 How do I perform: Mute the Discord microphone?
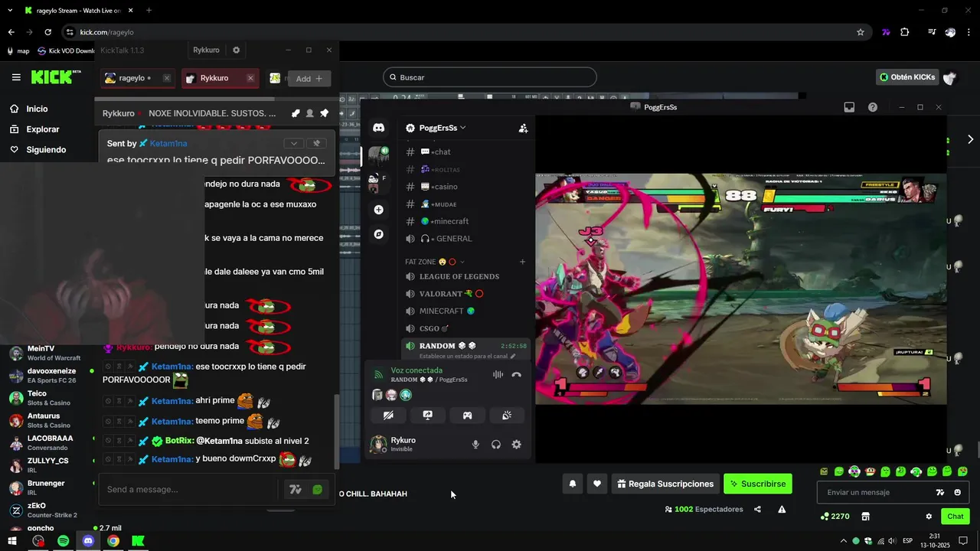[475, 445]
